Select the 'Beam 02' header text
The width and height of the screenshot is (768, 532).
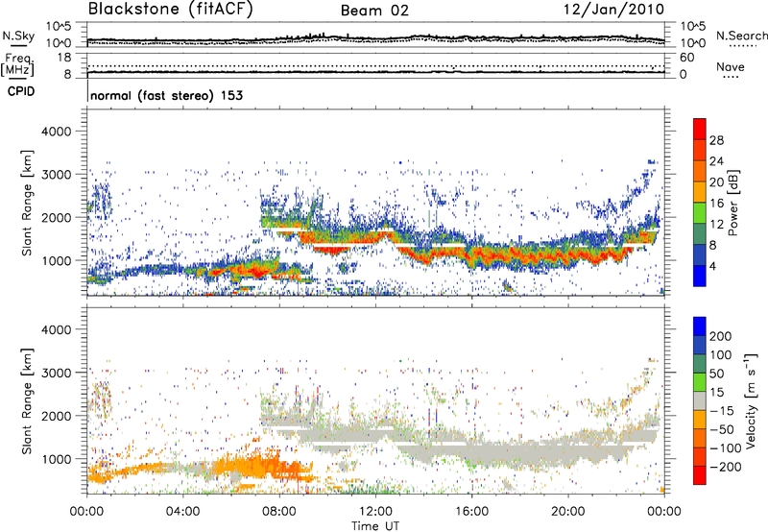click(x=374, y=11)
